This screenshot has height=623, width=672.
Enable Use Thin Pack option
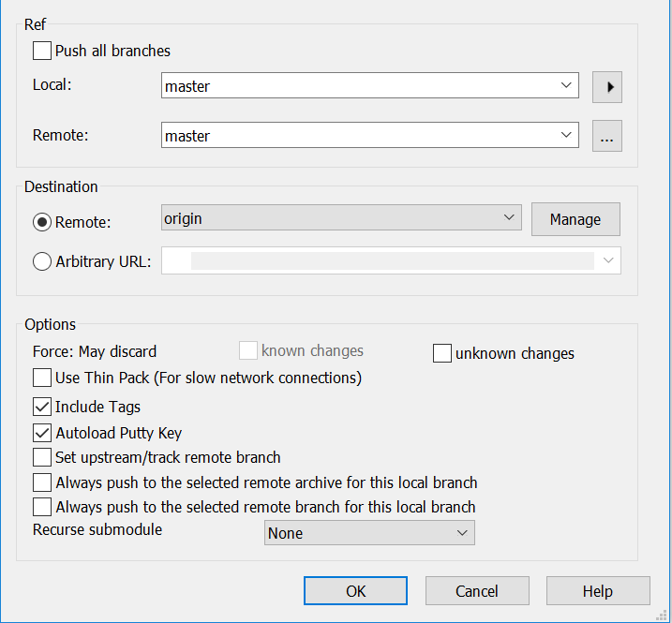[x=42, y=378]
